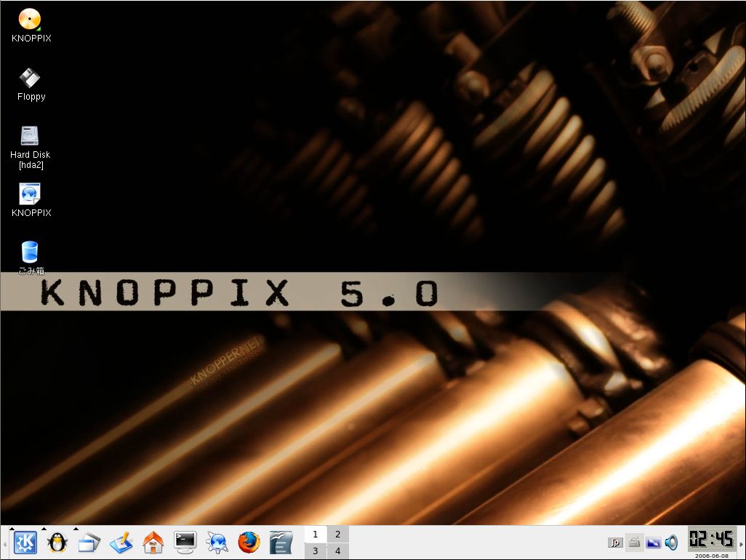Launch Firefox from the panel
Viewport: 746px width, 560px height.
[249, 543]
